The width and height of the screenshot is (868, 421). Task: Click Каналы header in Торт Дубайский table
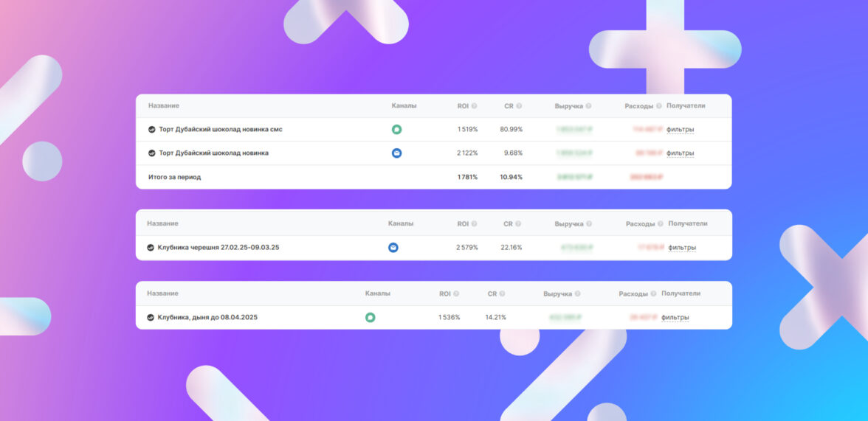click(x=404, y=105)
